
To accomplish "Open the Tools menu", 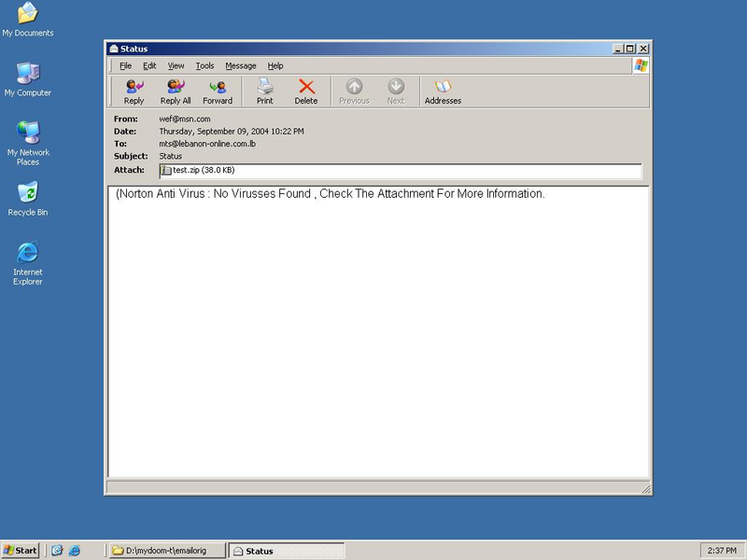I will point(204,65).
